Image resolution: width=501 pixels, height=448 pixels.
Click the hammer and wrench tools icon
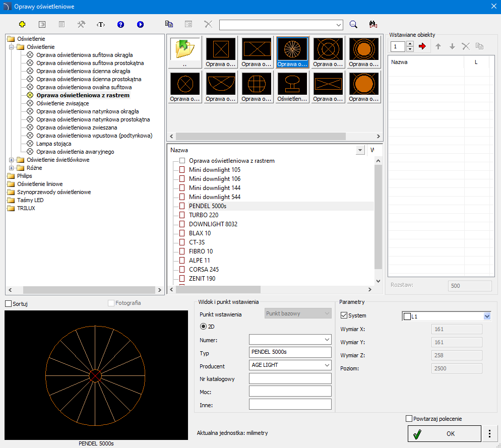coord(81,24)
